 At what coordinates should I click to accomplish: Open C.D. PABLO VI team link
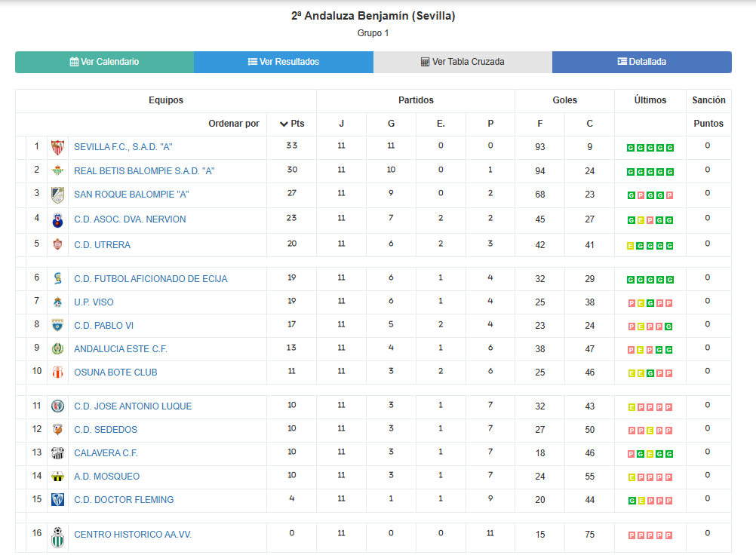[103, 326]
